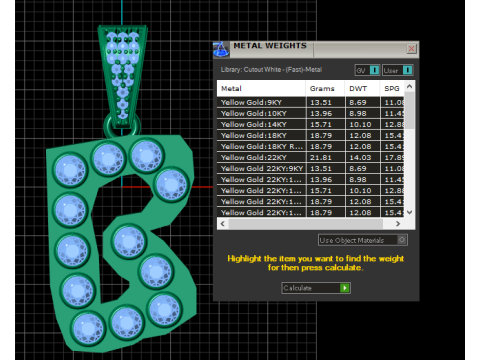Image resolution: width=480 pixels, height=360 pixels.
Task: Select the Yellow Gold:9KY row
Action: pyautogui.click(x=310, y=102)
